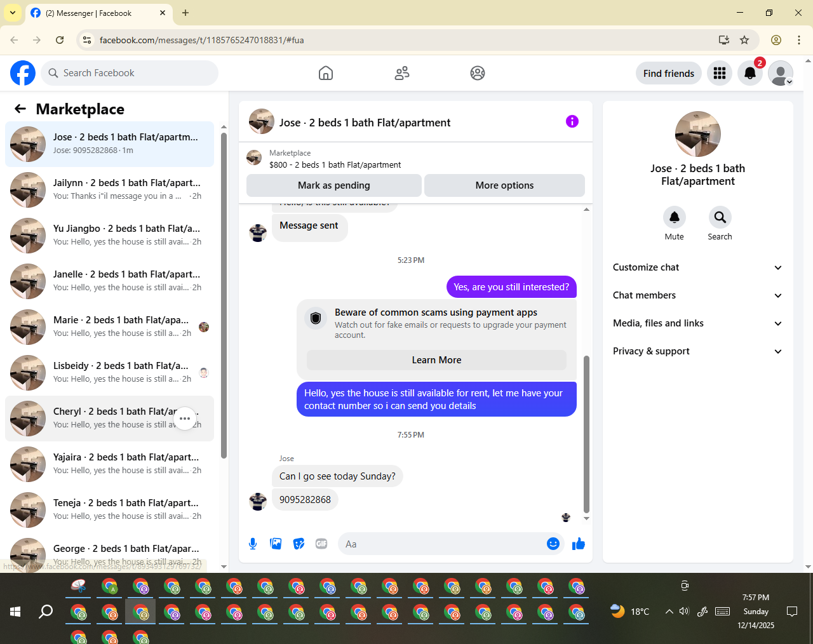Mute the conversation with bell icon
Image resolution: width=813 pixels, height=644 pixels.
click(x=675, y=217)
